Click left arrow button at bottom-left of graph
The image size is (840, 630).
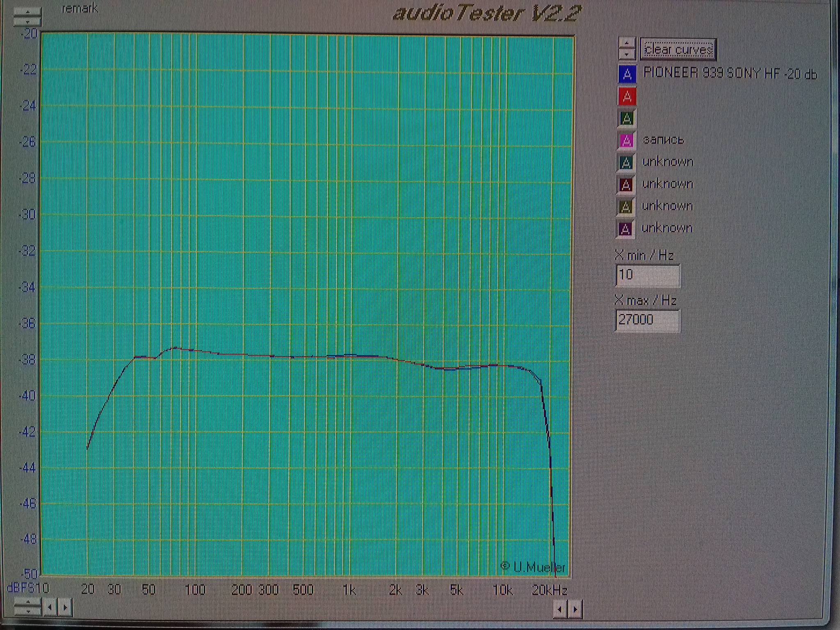point(50,607)
